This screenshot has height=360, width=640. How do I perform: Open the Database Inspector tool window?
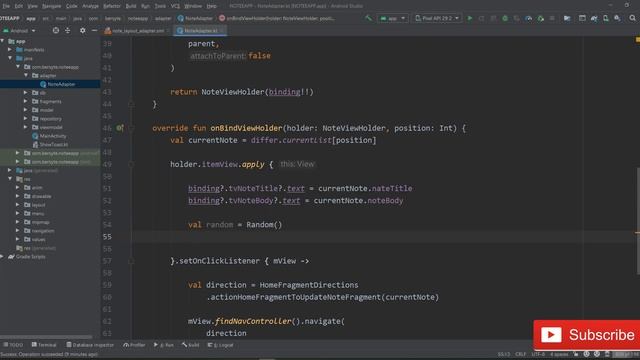coord(90,345)
